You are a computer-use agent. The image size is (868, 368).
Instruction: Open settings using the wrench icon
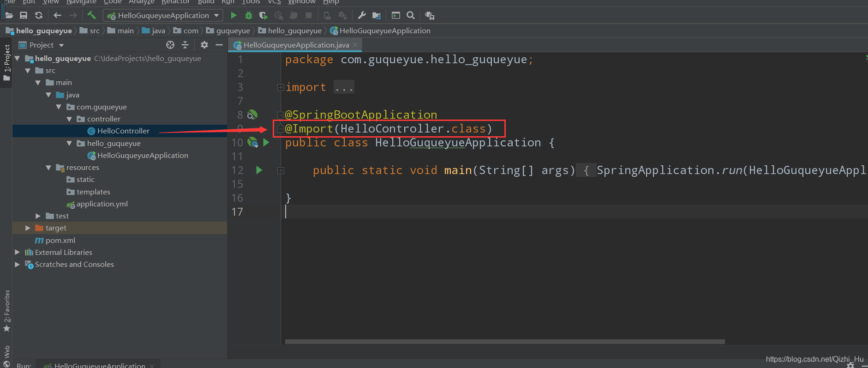click(x=362, y=15)
